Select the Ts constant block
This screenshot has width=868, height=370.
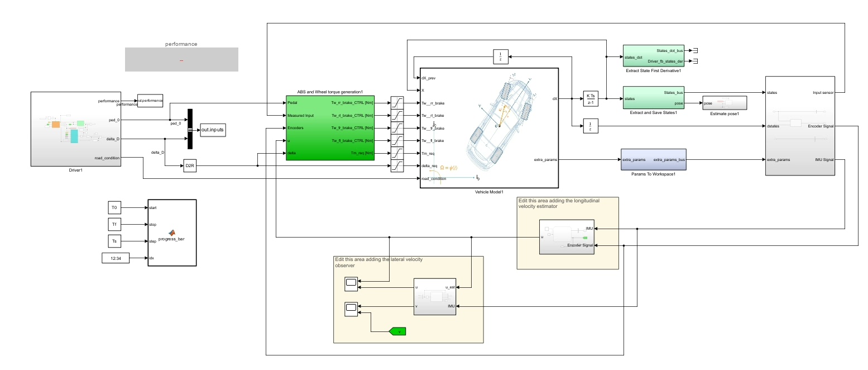114,241
